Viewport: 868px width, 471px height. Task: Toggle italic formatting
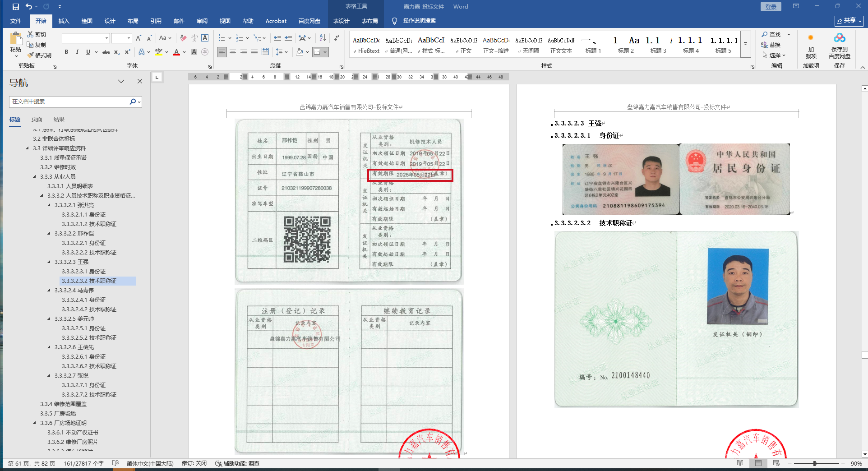(77, 52)
